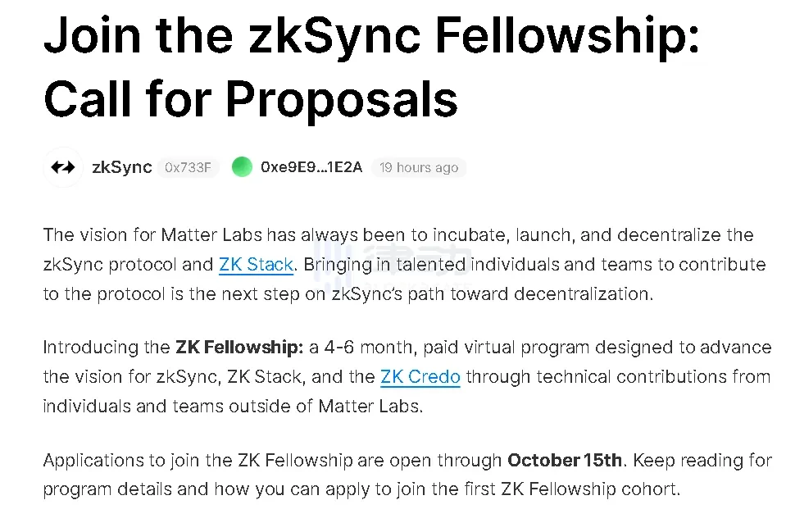Viewport: 786px width, 532px height.
Task: Click the bold 'October 15th' deadline
Action: (565, 460)
